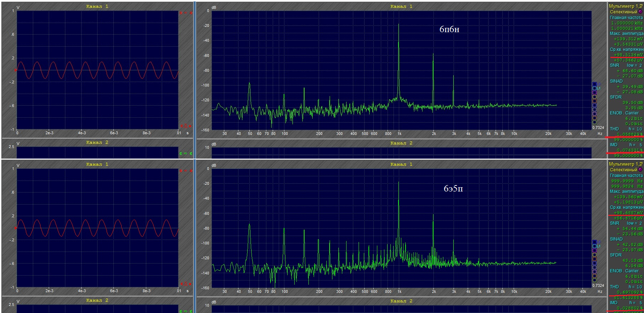Click Канал 1 title of upper spectrum analyzer
644x313 pixels.
(x=401, y=6)
